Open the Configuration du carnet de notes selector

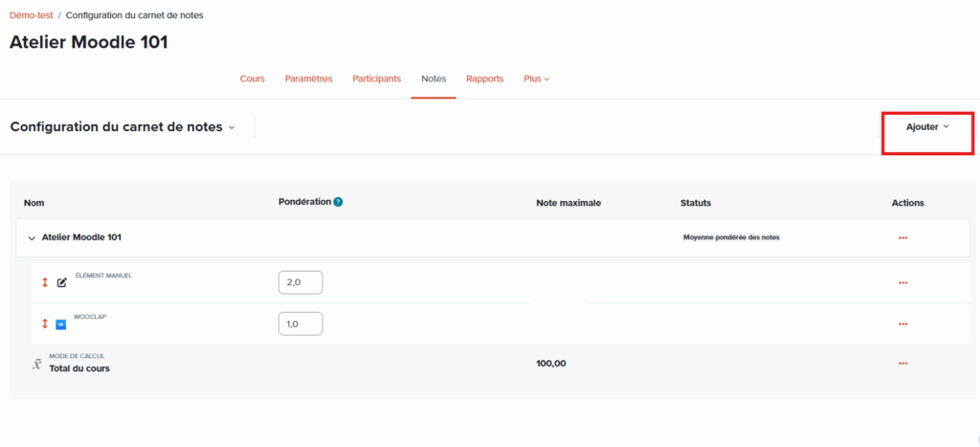(x=122, y=126)
